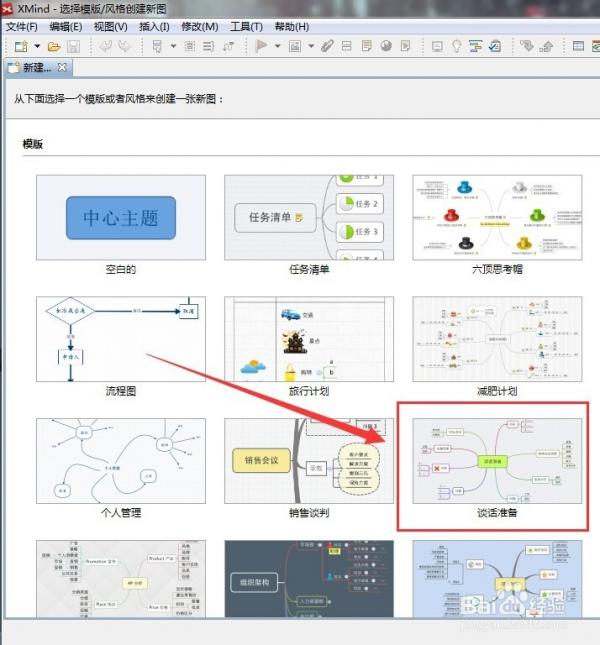Click the Label toolbar icon
The image size is (600, 645).
tap(347, 46)
